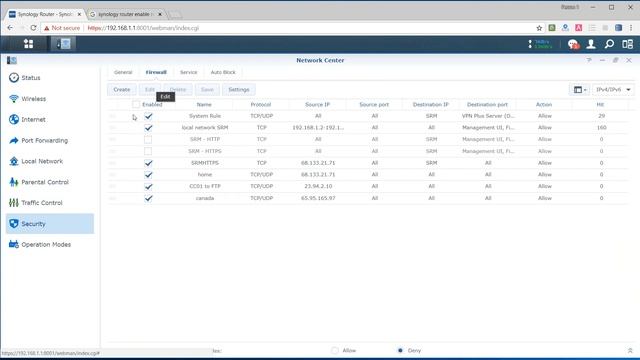Open the SRM search magnifier icon
The width and height of the screenshot is (640, 360).
[x=609, y=44]
